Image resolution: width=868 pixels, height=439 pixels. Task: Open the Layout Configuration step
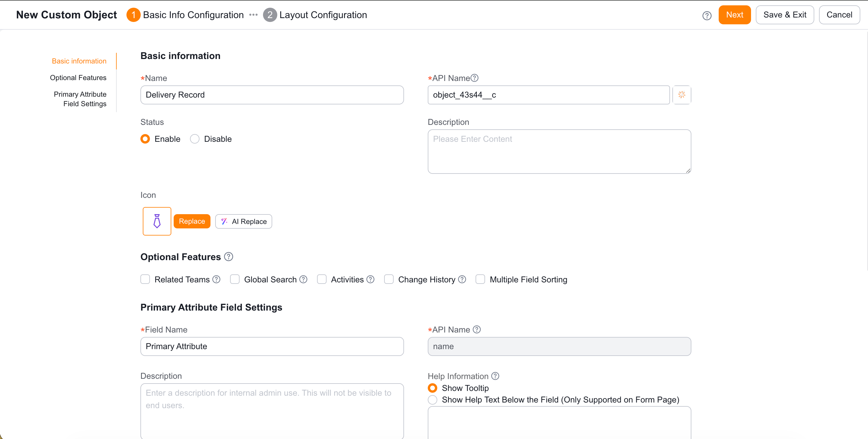coord(323,15)
